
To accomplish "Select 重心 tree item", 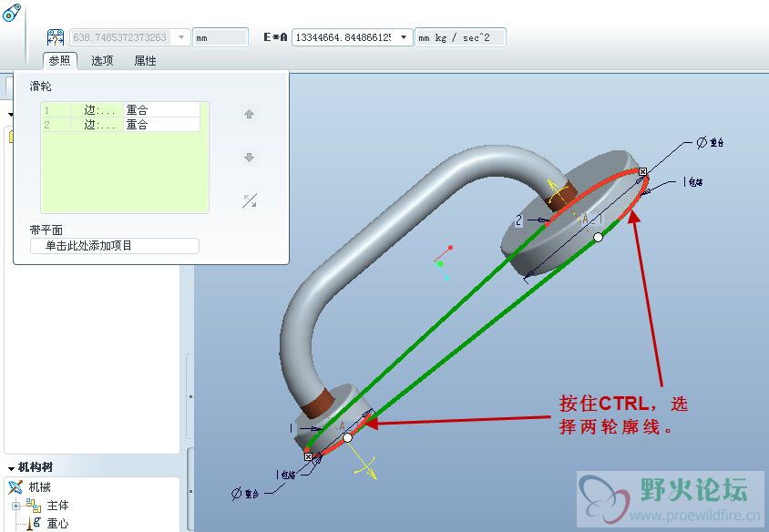I will (x=57, y=524).
